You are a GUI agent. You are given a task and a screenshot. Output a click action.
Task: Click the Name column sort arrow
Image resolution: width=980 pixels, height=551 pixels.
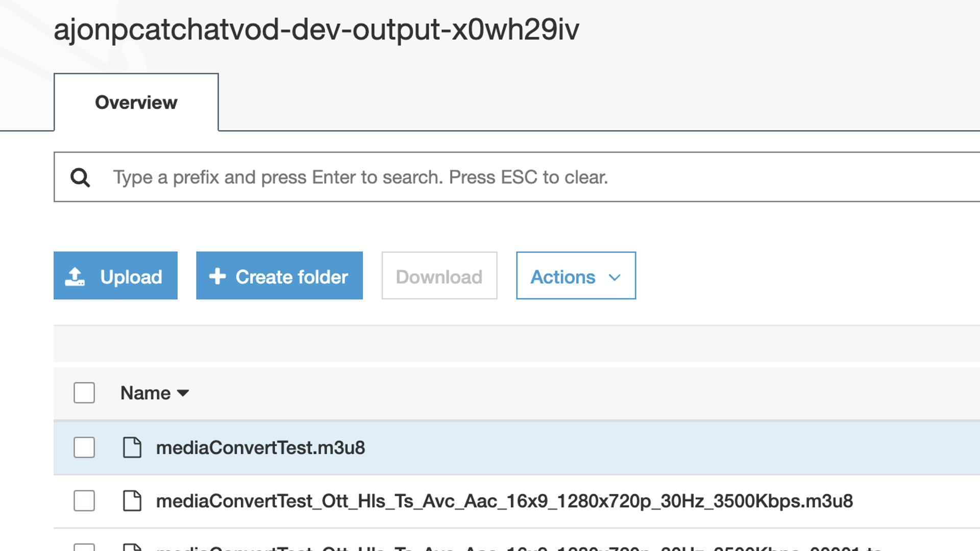click(x=183, y=393)
